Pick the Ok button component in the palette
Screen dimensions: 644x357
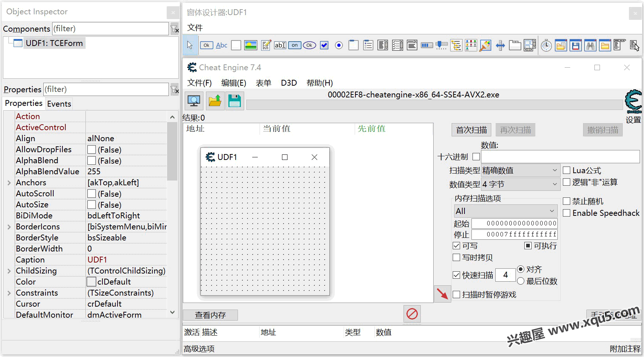click(x=207, y=45)
